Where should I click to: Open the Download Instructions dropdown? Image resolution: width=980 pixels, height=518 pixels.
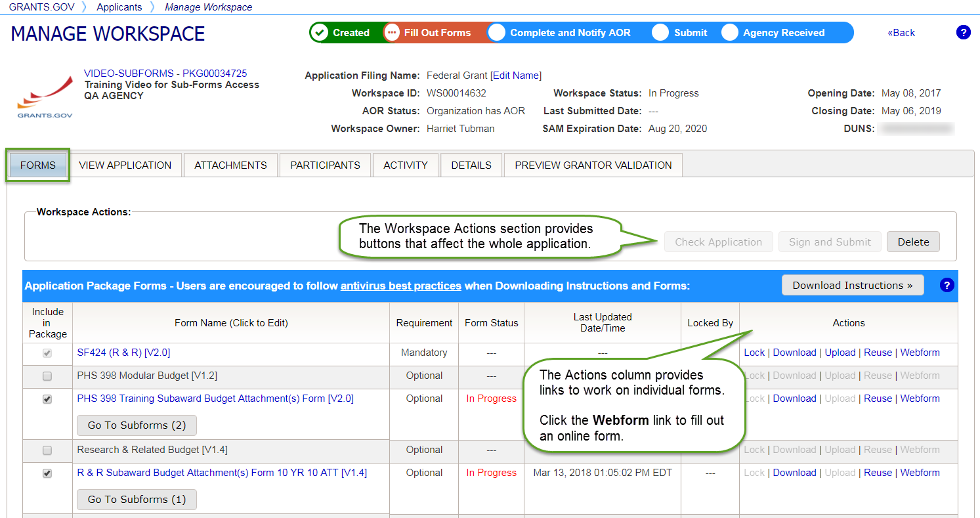[x=852, y=285]
